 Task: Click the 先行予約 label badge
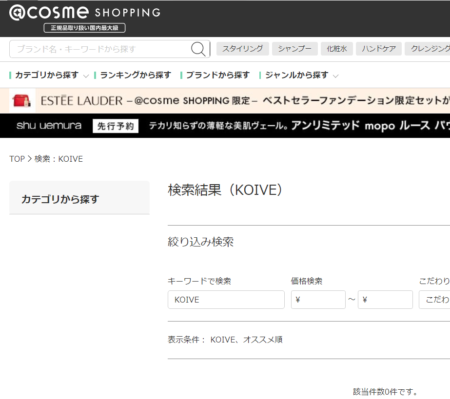click(115, 126)
